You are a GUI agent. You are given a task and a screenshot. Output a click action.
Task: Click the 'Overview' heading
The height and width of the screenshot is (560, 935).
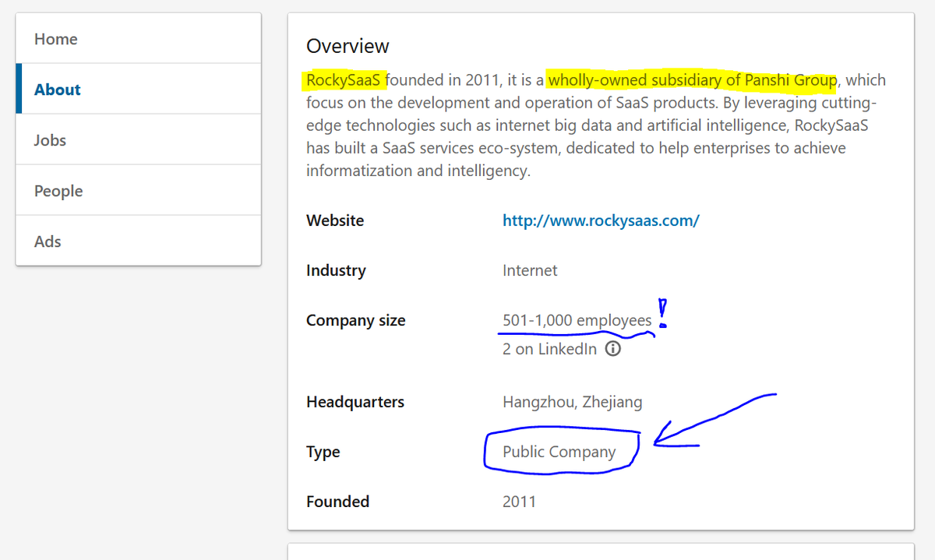coord(348,46)
